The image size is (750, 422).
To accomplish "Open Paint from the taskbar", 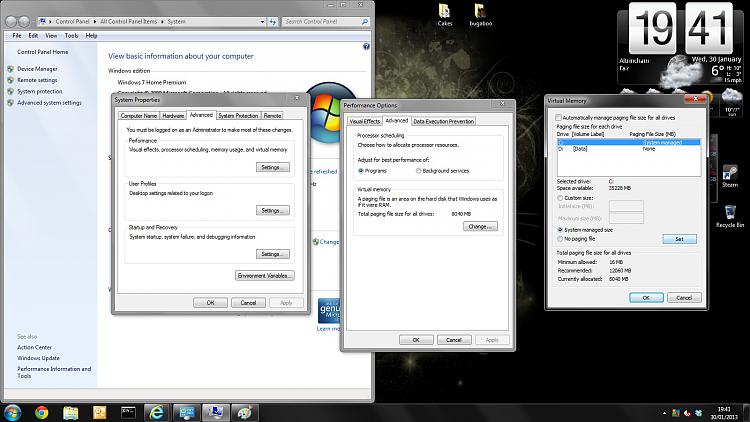I will 245,412.
